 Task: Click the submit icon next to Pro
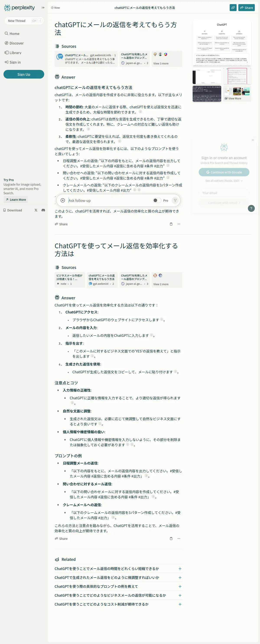click(175, 200)
